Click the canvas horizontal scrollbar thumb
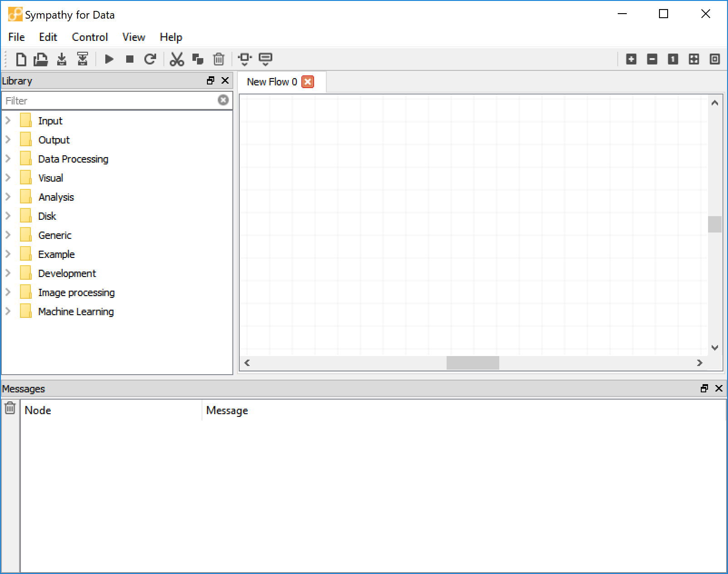Image resolution: width=728 pixels, height=574 pixels. click(x=473, y=363)
